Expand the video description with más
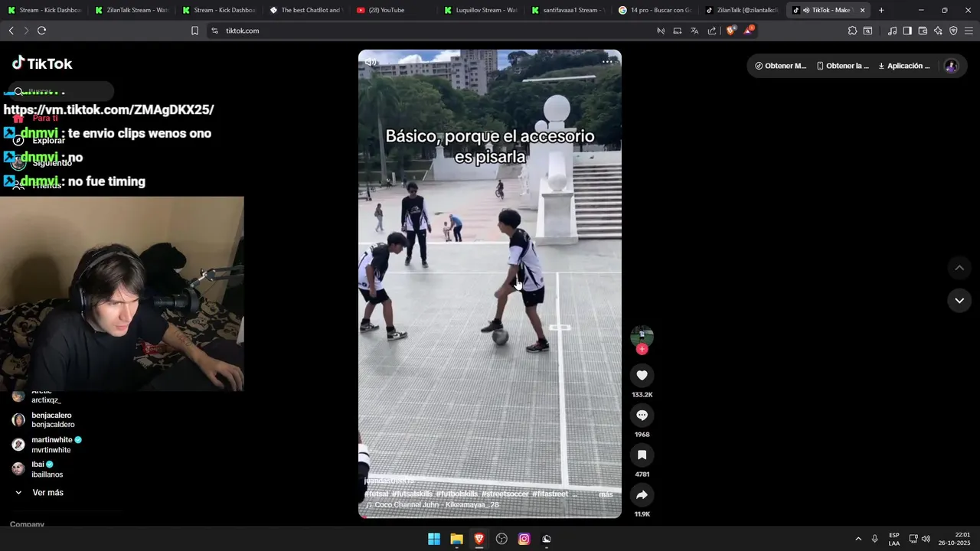This screenshot has height=551, width=980. coord(606,494)
